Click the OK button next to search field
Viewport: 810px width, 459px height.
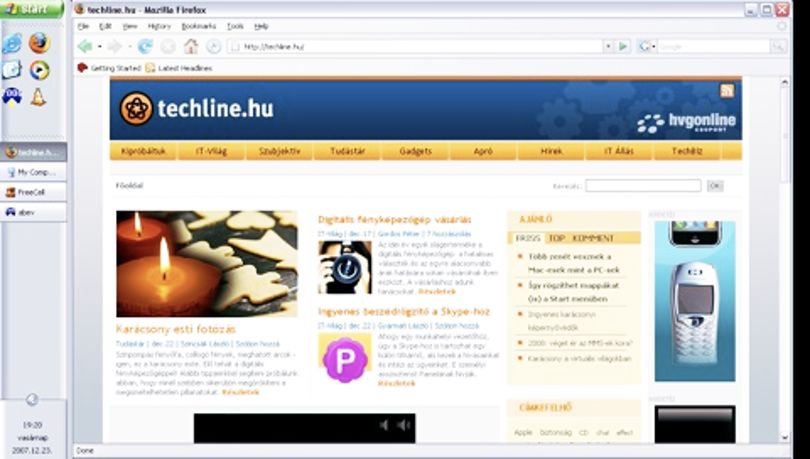(715, 186)
